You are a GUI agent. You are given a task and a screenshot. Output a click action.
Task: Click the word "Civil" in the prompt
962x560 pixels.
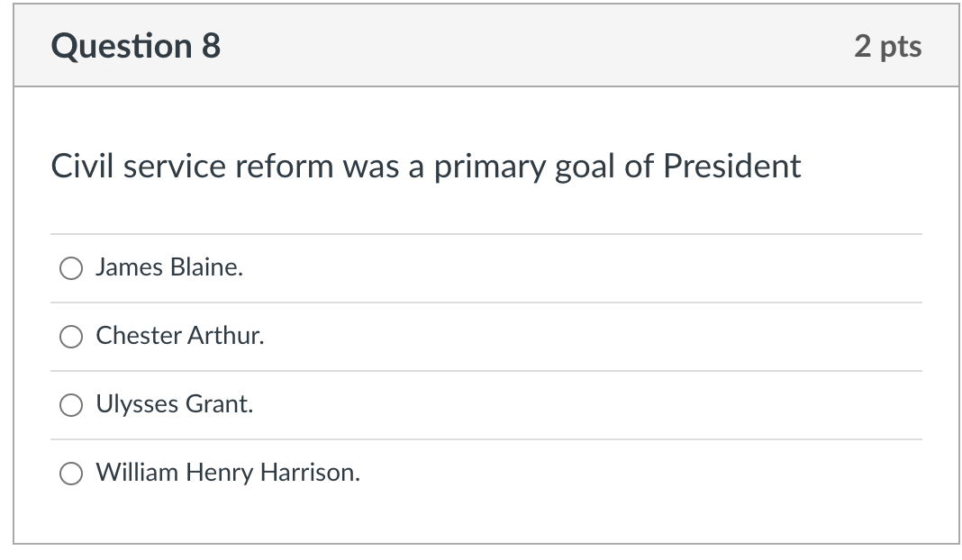[x=82, y=167]
